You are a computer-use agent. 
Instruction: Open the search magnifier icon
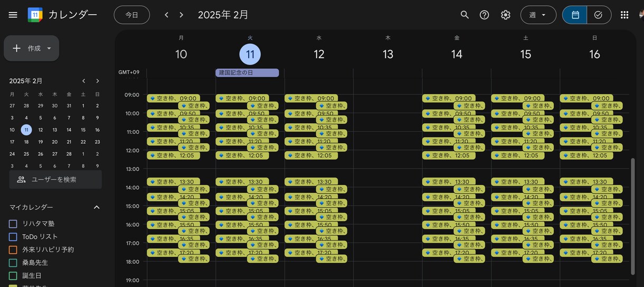(x=465, y=15)
